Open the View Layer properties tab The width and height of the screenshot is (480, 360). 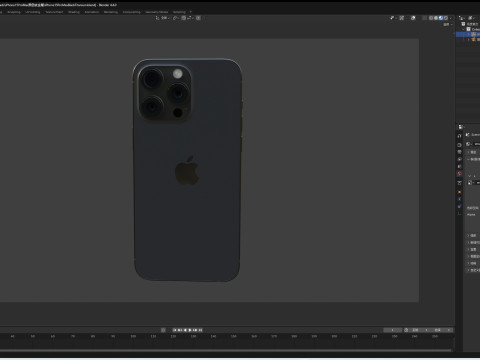(x=459, y=159)
